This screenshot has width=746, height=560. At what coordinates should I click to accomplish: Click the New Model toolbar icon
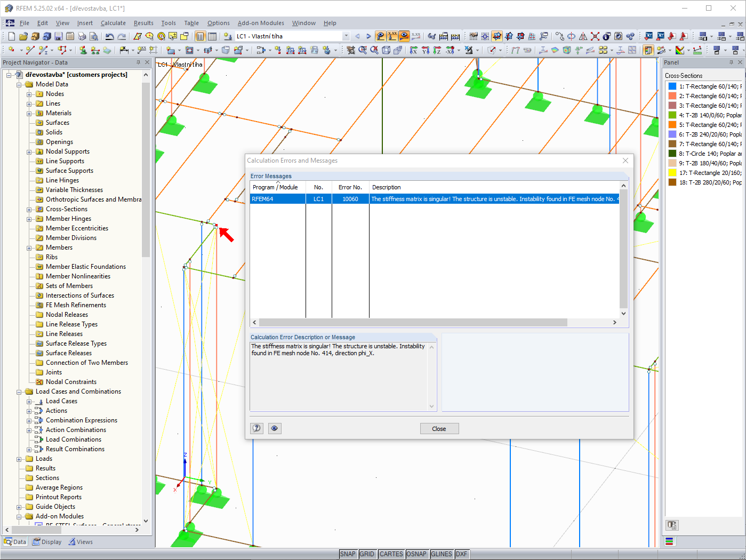click(11, 36)
